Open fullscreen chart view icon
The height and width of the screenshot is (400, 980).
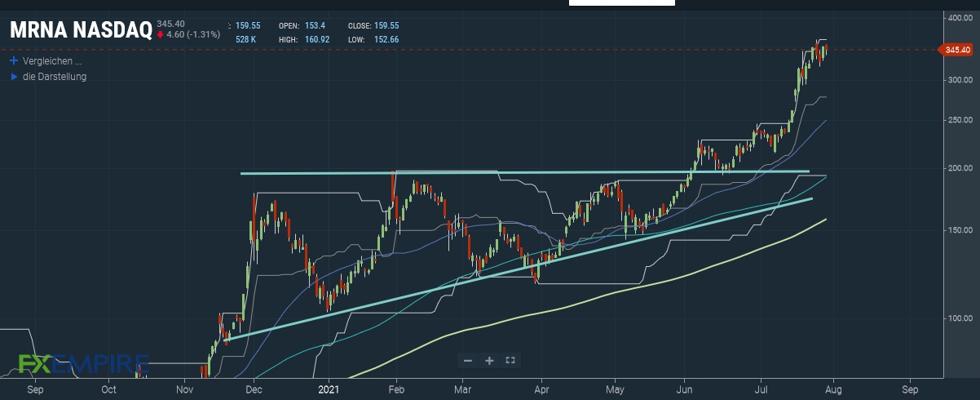[x=510, y=360]
